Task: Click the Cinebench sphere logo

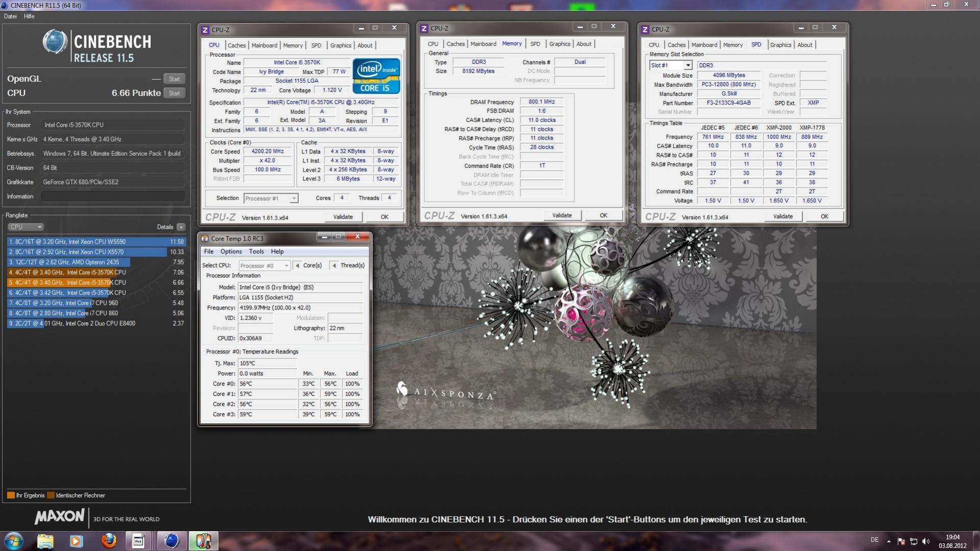Action: coord(55,42)
